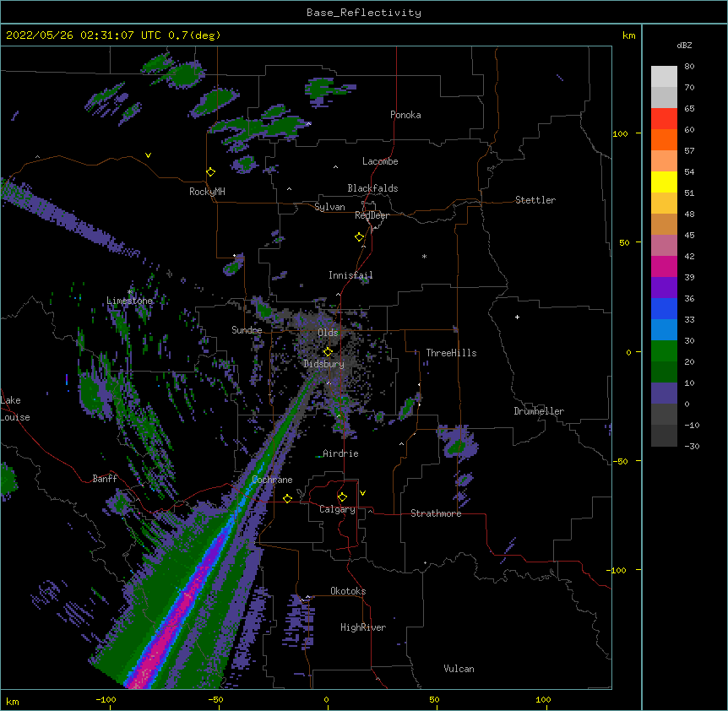The image size is (728, 711).
Task: Click the Airdrie city label
Action: coord(340,453)
